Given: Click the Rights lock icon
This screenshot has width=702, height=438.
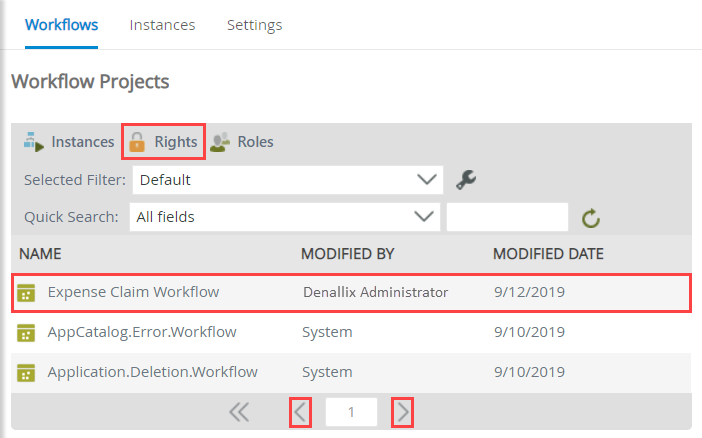Looking at the screenshot, I should [138, 142].
